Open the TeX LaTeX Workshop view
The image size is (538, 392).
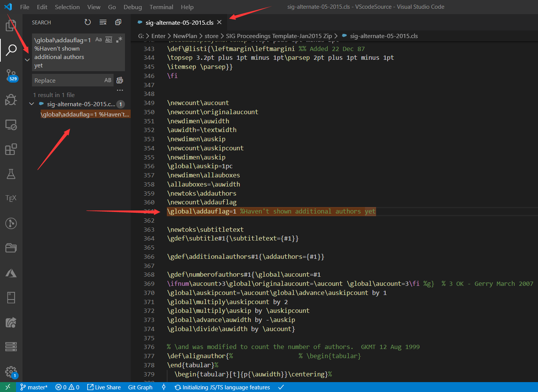(x=11, y=198)
